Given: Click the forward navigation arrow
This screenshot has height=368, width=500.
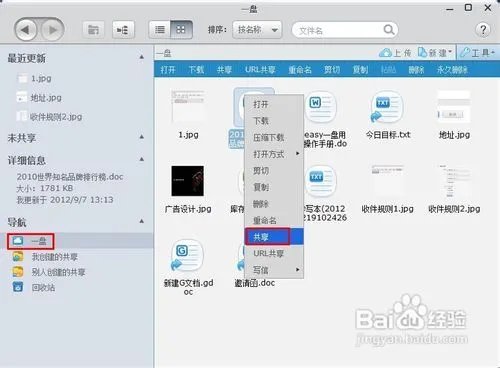Looking at the screenshot, I should pyautogui.click(x=52, y=30).
